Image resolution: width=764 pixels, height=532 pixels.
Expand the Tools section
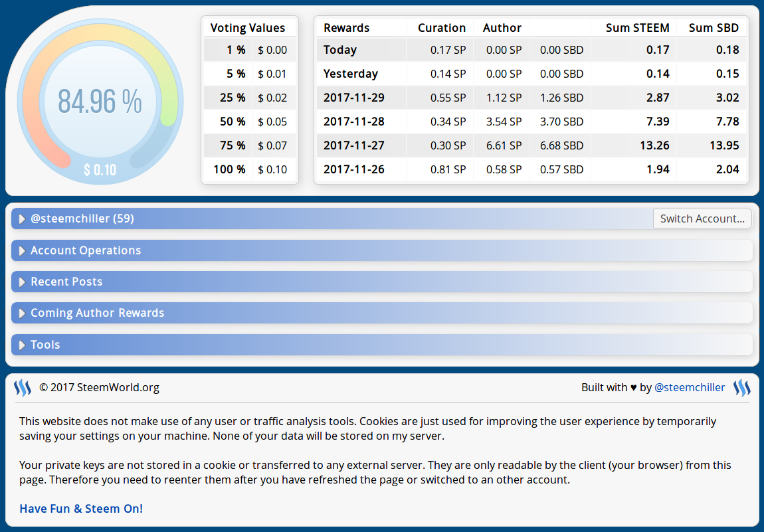[45, 345]
